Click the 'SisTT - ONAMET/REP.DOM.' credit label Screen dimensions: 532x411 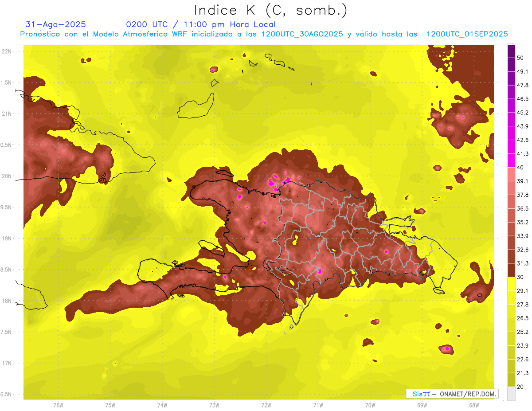452,394
